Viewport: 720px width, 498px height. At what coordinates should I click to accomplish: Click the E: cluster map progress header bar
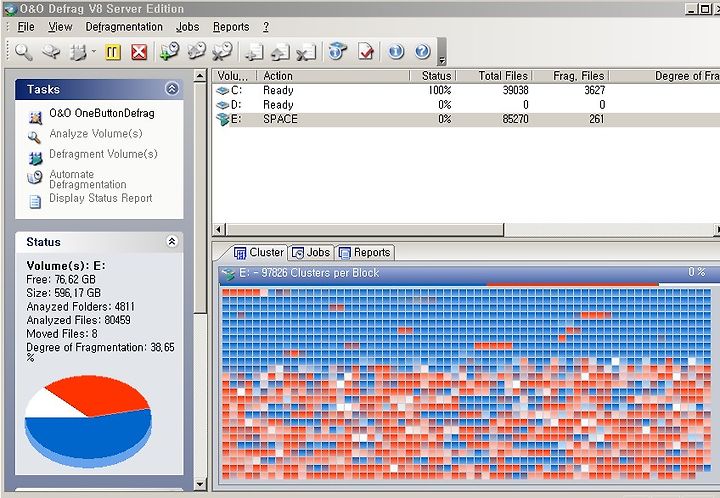point(469,273)
